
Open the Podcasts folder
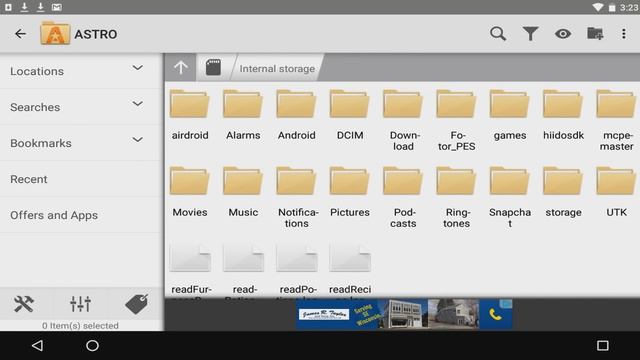(403, 198)
